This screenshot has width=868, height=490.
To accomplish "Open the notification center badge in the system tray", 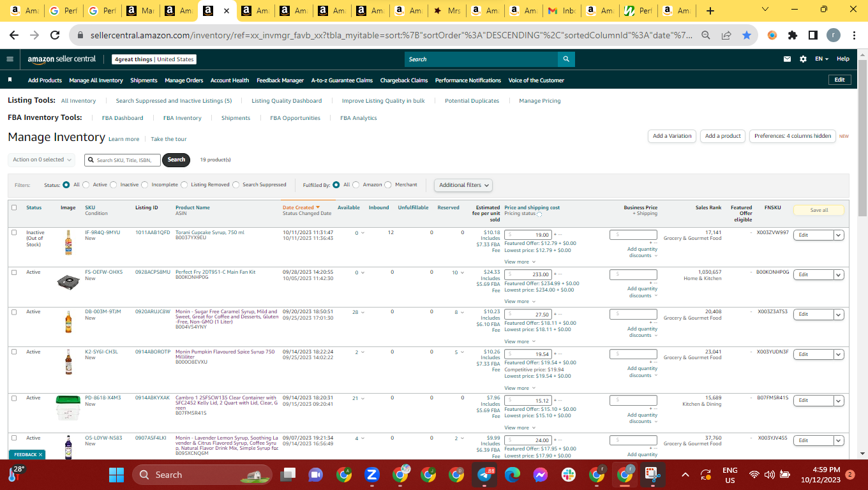I will coord(849,475).
